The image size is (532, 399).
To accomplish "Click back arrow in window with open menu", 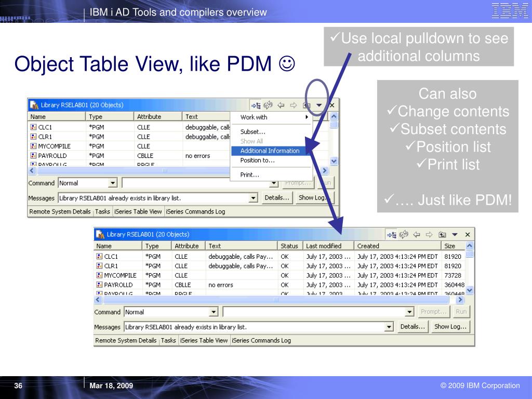I will (x=281, y=105).
